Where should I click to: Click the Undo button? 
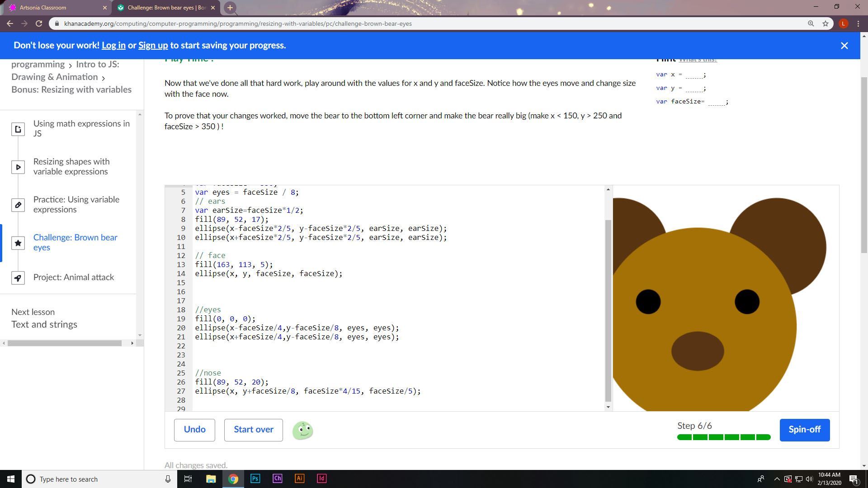194,430
